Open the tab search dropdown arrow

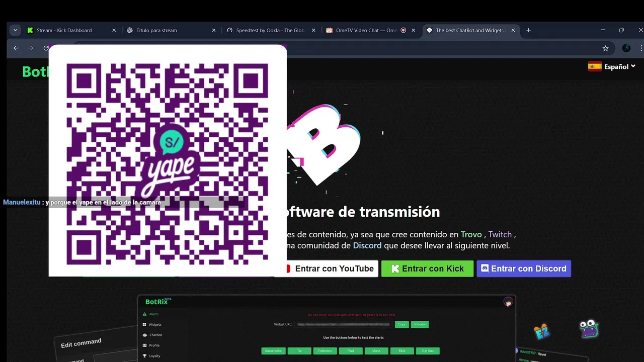pos(15,30)
